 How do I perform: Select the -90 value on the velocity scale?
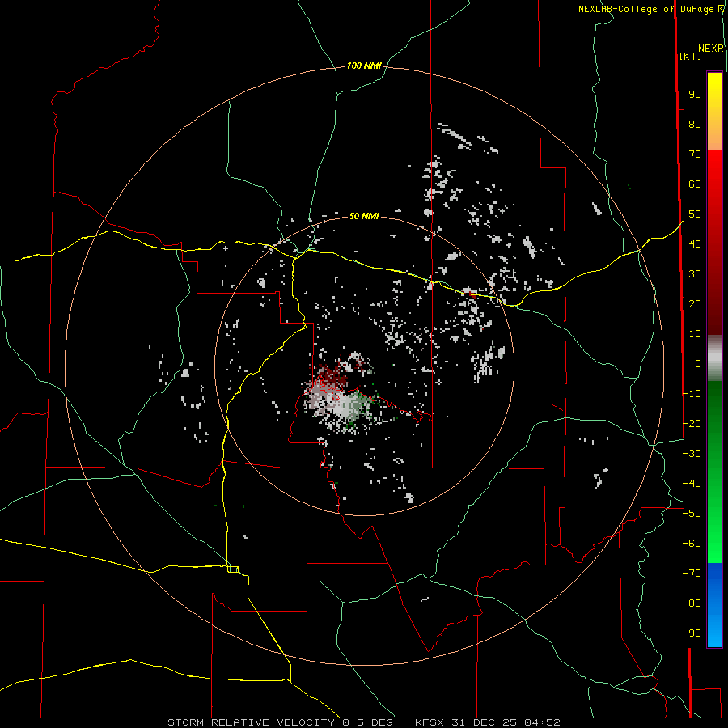pos(692,633)
